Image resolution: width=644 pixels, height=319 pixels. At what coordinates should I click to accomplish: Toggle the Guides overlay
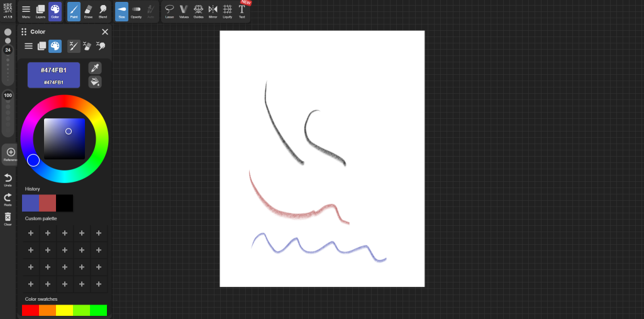[x=198, y=11]
